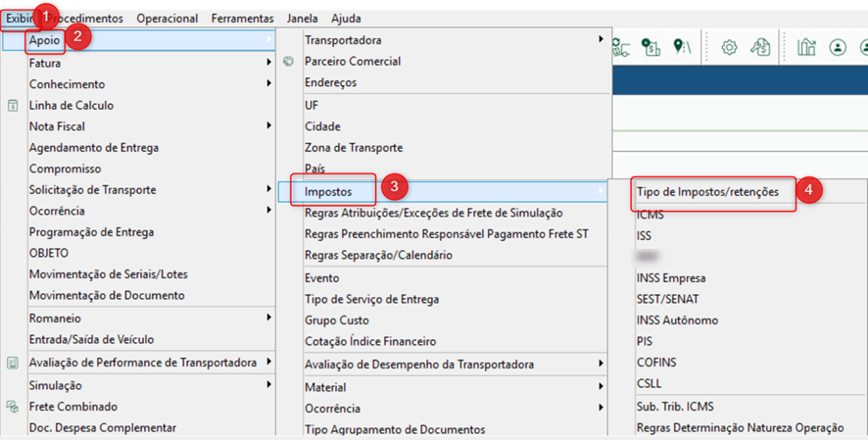Open the Exibir menu
Screen dimensions: 868x440
[x=20, y=19]
